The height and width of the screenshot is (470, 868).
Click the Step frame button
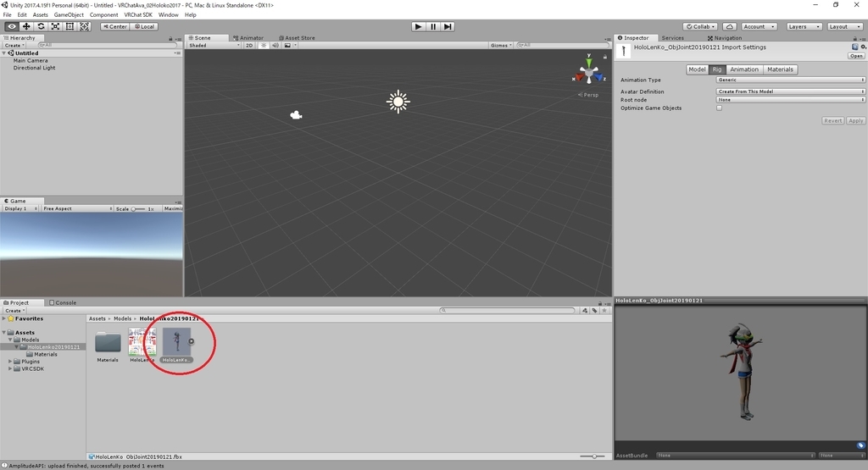448,26
